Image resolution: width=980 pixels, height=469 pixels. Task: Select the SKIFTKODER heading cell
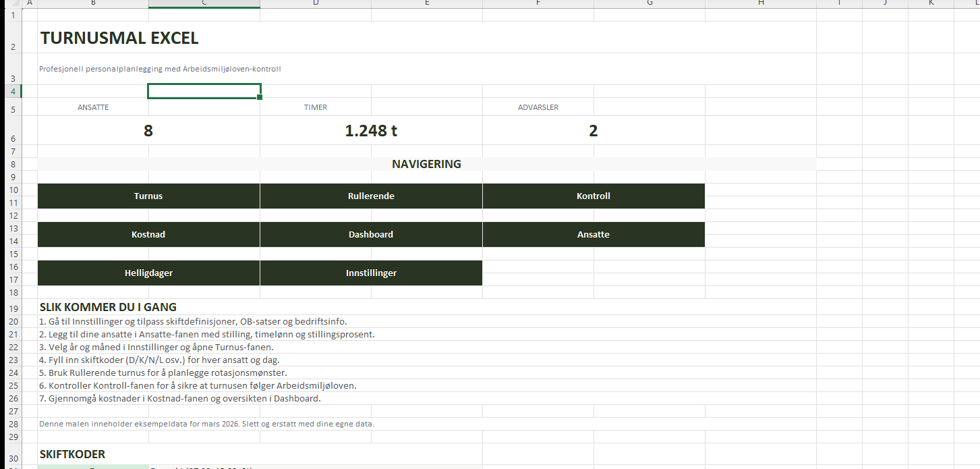[73, 454]
